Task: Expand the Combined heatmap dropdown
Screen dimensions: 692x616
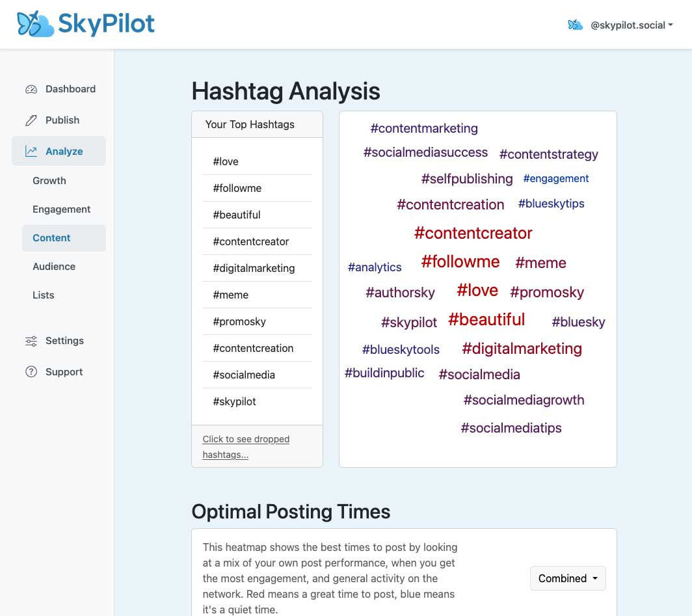Action: [568, 578]
